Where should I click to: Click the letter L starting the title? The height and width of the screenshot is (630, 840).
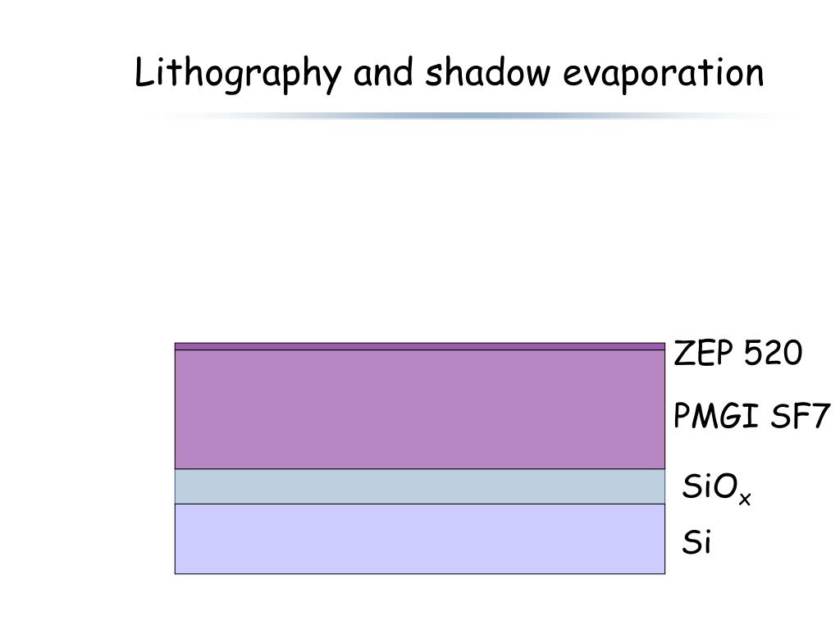tap(143, 72)
